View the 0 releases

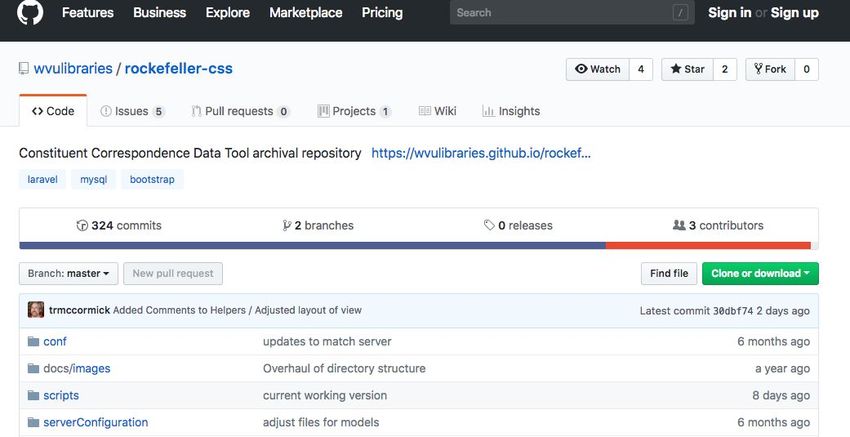pyautogui.click(x=518, y=226)
